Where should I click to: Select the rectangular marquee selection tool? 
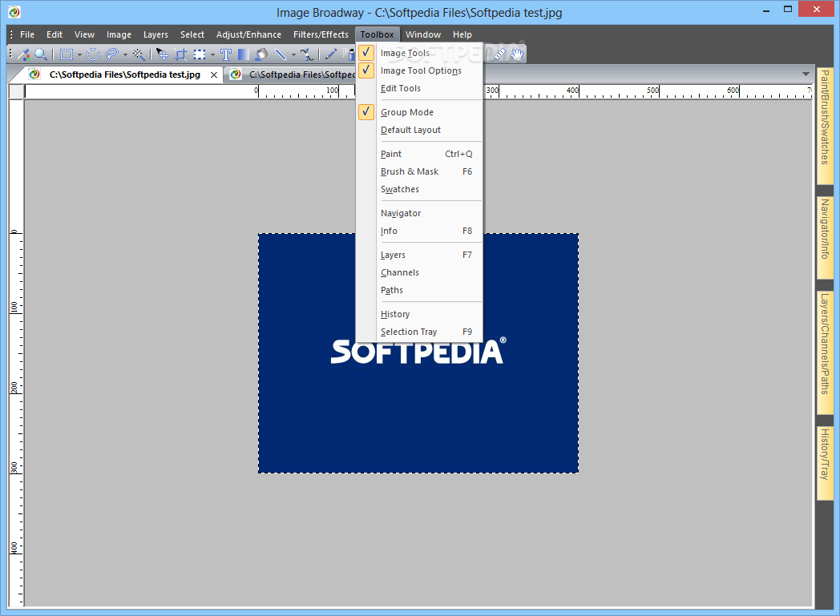(67, 54)
